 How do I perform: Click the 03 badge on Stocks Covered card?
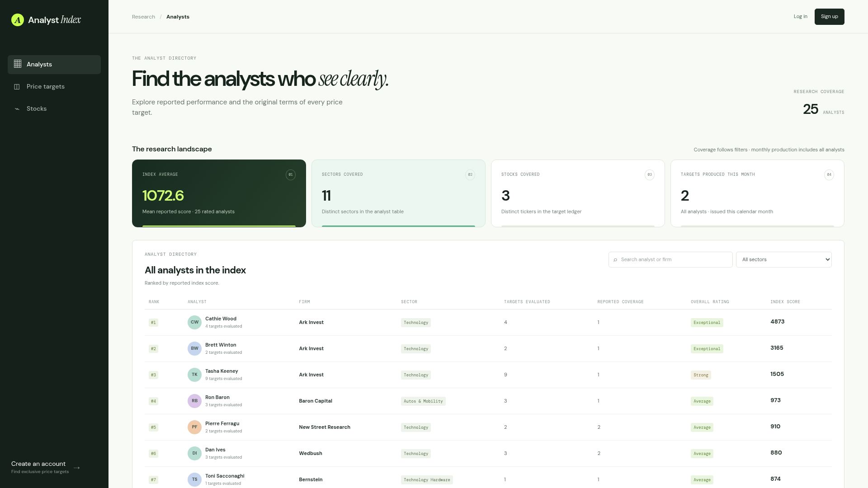(650, 175)
